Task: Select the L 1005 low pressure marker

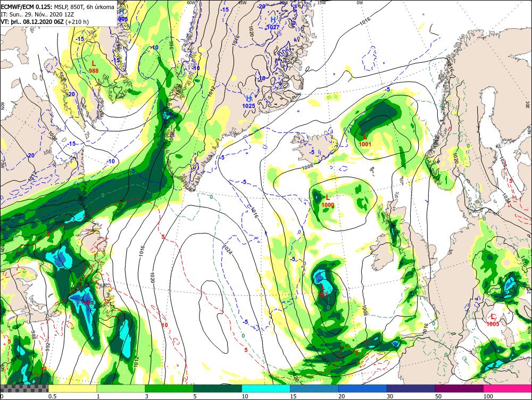Action: pyautogui.click(x=493, y=320)
